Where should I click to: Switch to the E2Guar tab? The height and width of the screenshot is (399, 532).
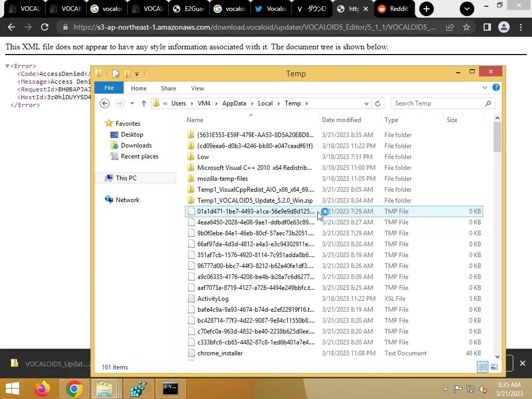[189, 9]
